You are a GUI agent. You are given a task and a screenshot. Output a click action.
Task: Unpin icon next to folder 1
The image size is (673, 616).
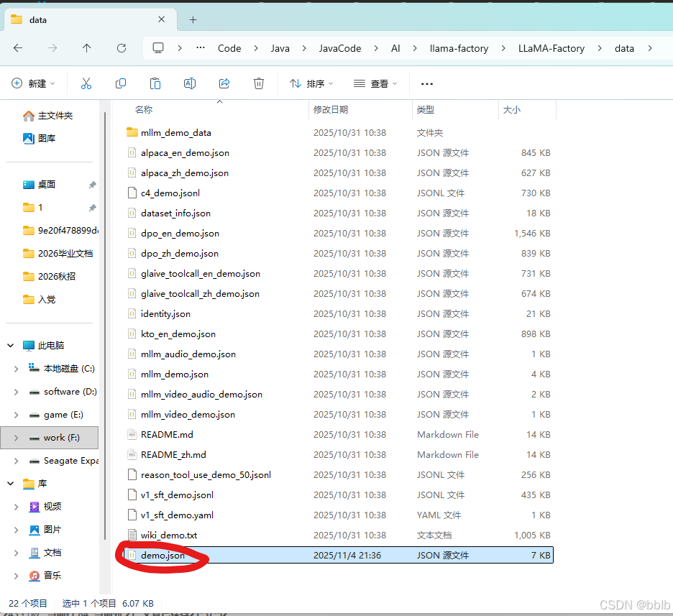[x=92, y=208]
